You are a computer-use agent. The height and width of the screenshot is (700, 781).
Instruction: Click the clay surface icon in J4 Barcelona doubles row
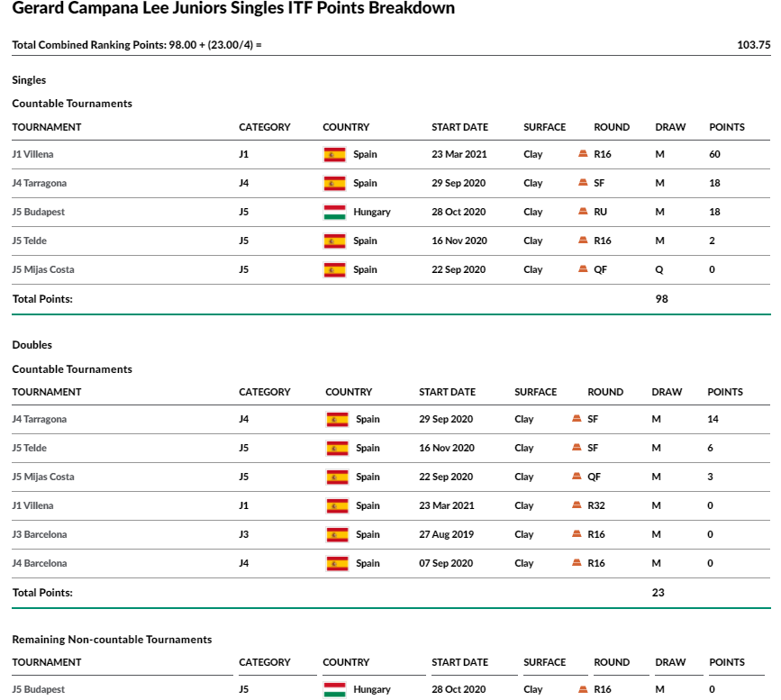(577, 562)
